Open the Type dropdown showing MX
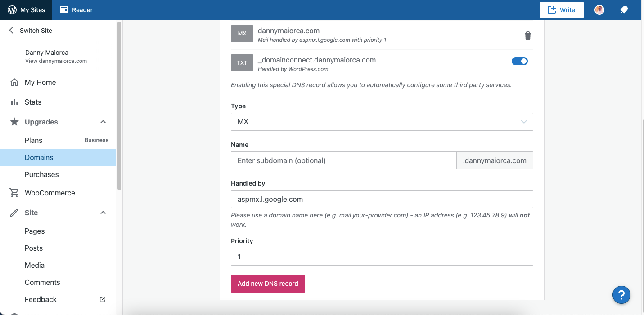The image size is (644, 315). click(382, 122)
